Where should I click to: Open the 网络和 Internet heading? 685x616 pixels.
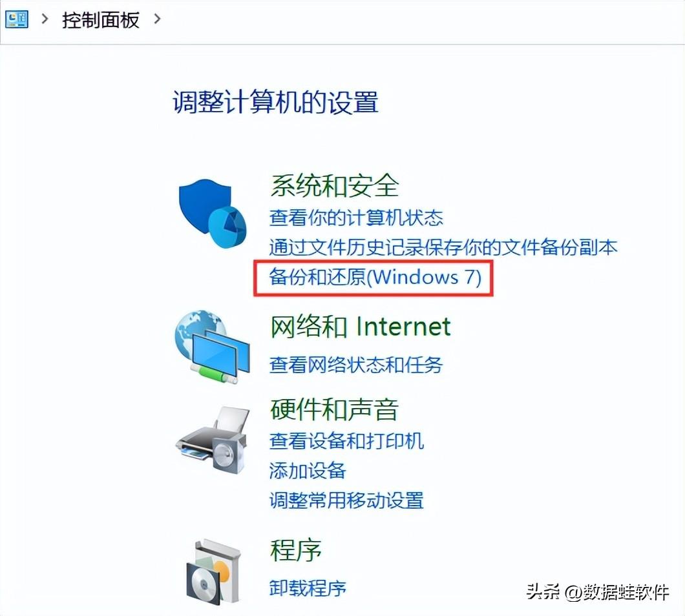[361, 327]
